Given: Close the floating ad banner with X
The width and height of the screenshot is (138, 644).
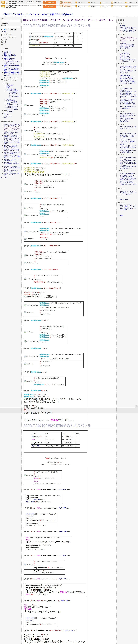Looking at the screenshot, I should (x=136, y=406).
